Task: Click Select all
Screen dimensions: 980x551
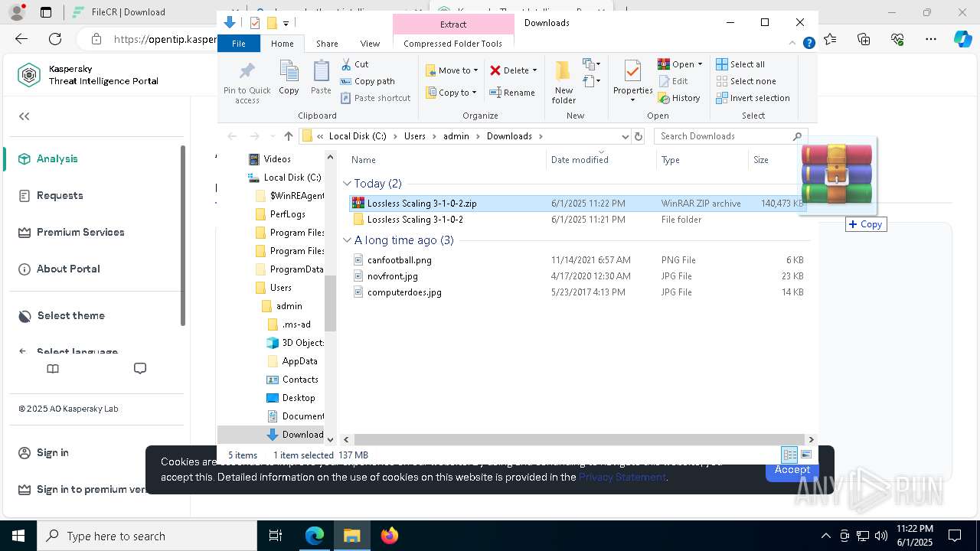Action: click(x=740, y=64)
